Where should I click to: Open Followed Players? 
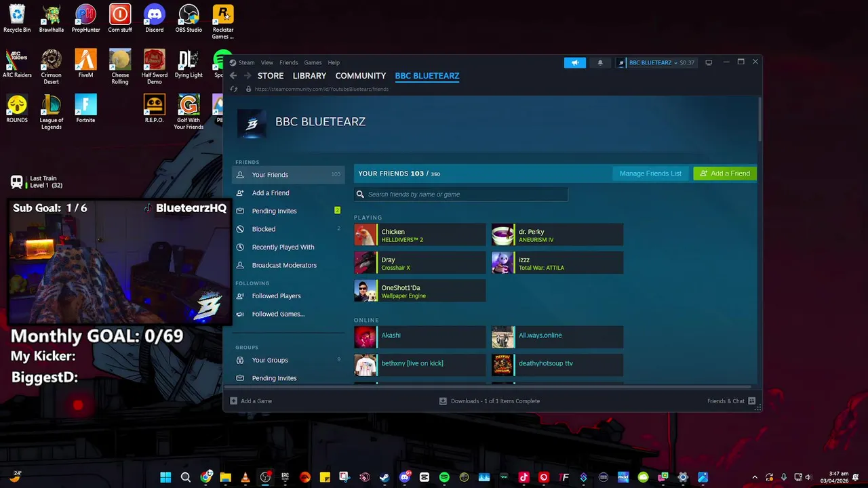click(288, 296)
